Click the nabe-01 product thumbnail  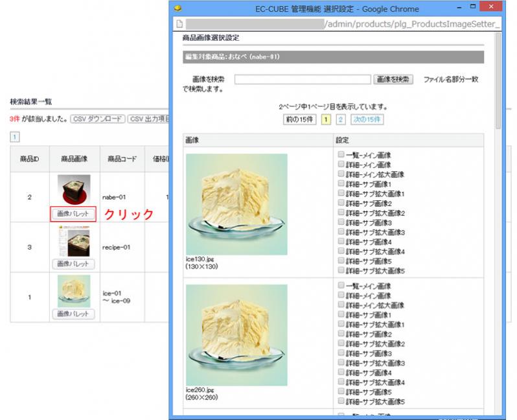pos(74,190)
